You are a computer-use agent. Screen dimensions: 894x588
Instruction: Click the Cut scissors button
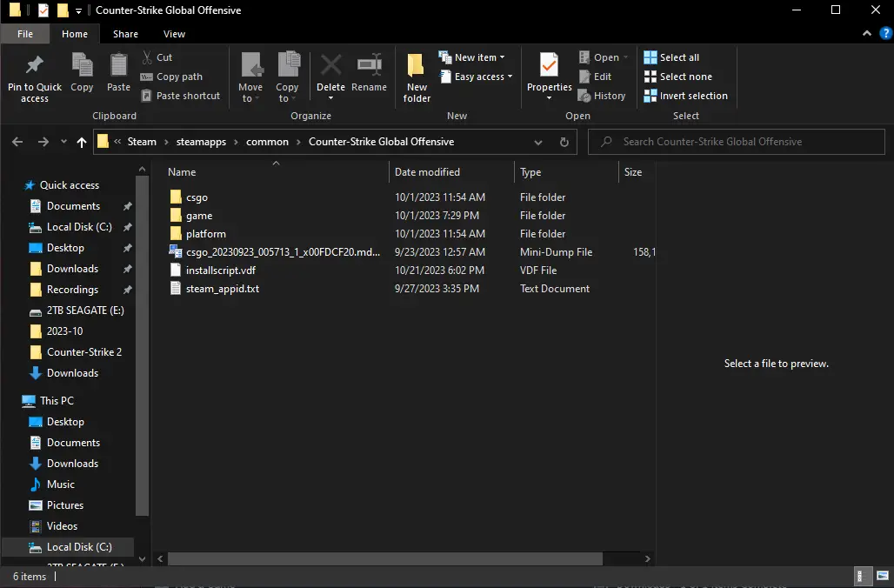coord(157,57)
